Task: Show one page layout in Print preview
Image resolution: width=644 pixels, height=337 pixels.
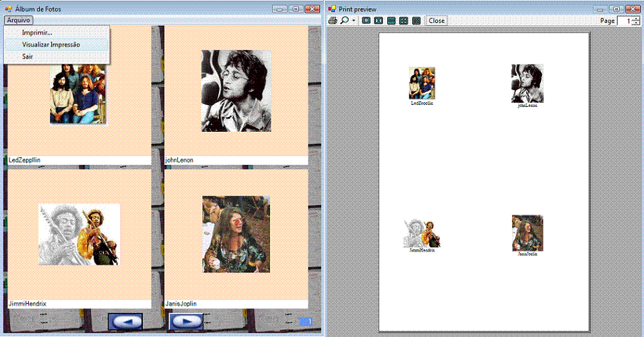Action: click(366, 20)
